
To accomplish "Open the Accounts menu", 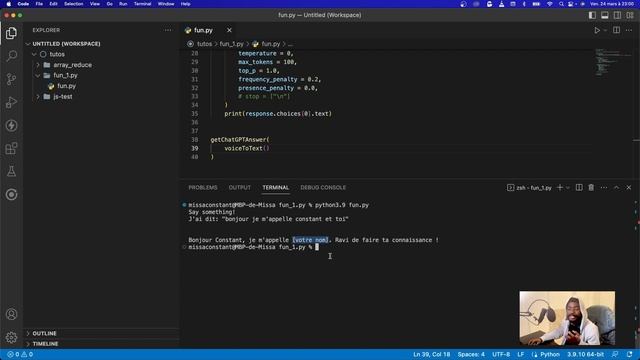I will pyautogui.click(x=11, y=314).
